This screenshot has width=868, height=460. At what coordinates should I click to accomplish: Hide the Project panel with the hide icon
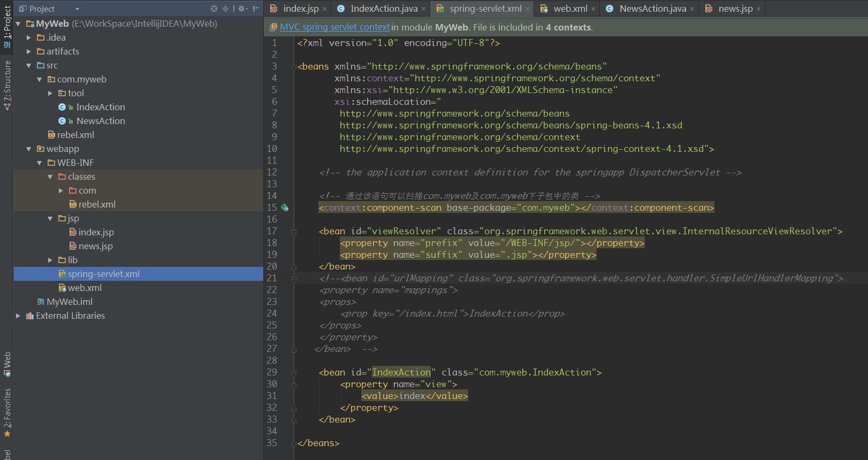point(256,9)
